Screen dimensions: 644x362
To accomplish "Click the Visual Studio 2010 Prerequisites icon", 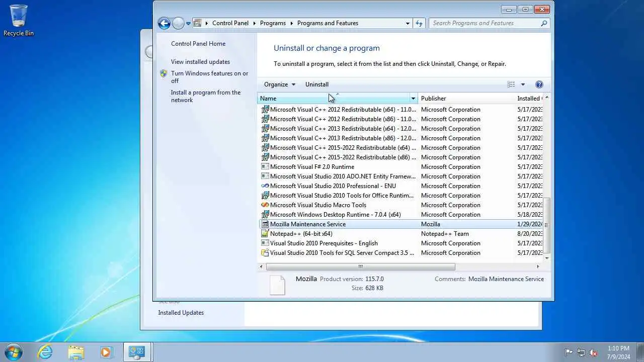I will click(265, 243).
